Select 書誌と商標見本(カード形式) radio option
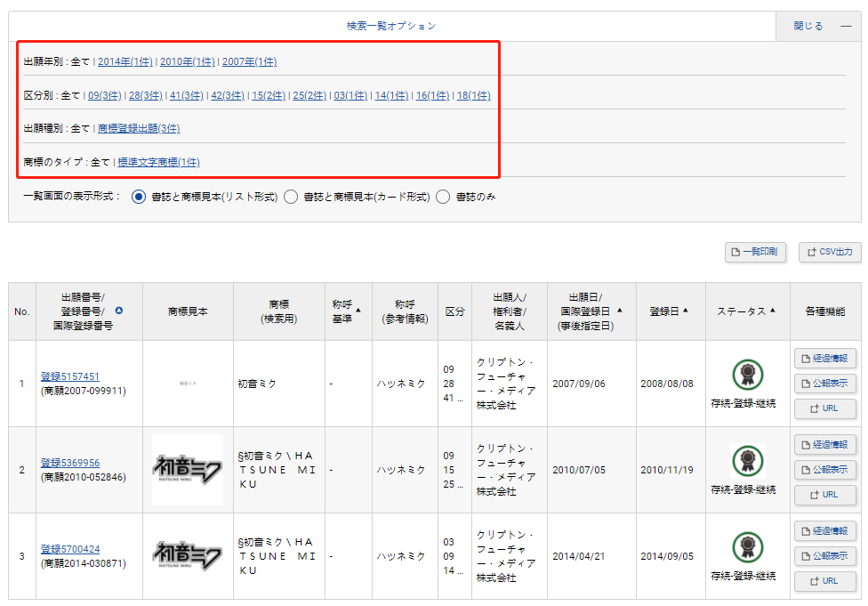 click(290, 197)
